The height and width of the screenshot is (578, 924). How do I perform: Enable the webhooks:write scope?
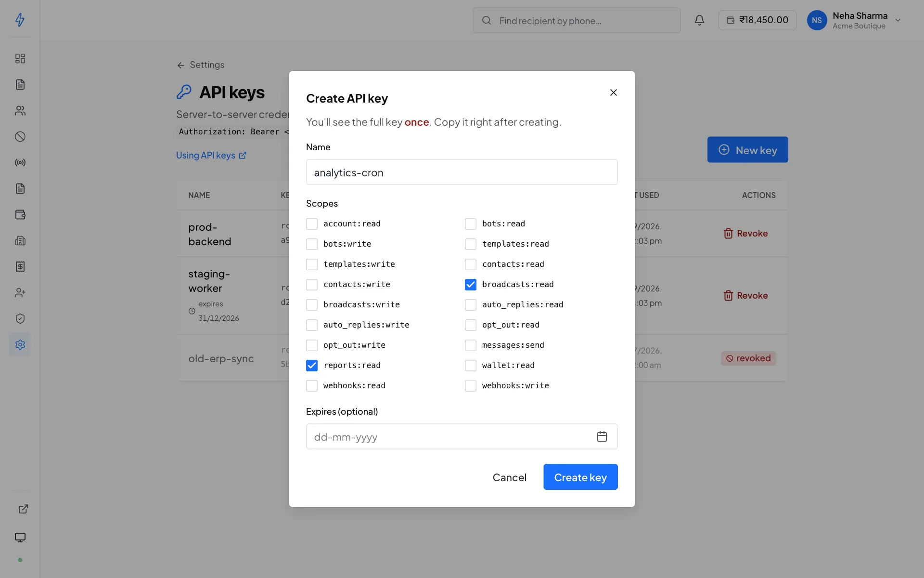tap(471, 386)
